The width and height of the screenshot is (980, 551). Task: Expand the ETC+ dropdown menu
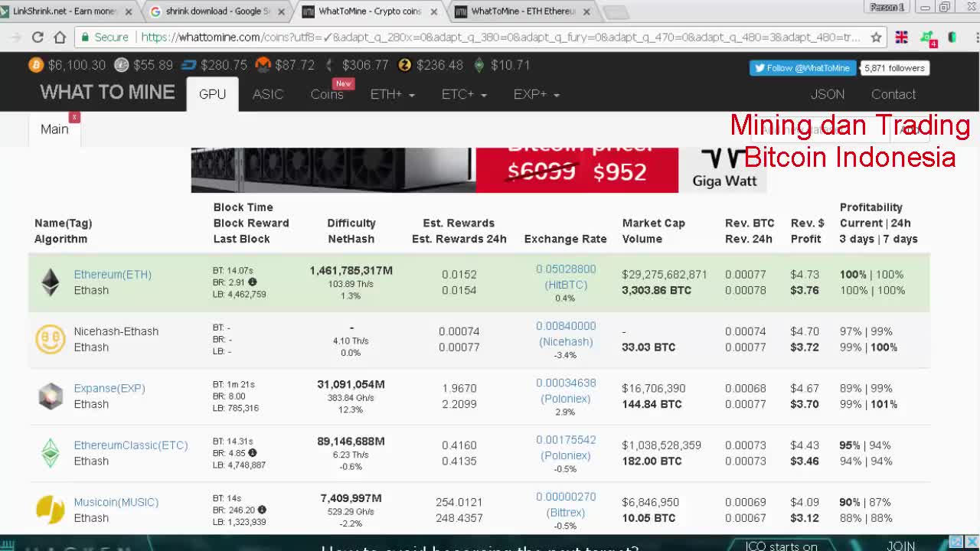click(464, 94)
